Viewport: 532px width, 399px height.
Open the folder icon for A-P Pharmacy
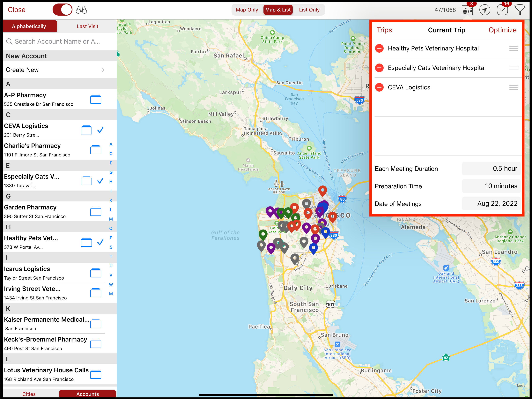[96, 99]
